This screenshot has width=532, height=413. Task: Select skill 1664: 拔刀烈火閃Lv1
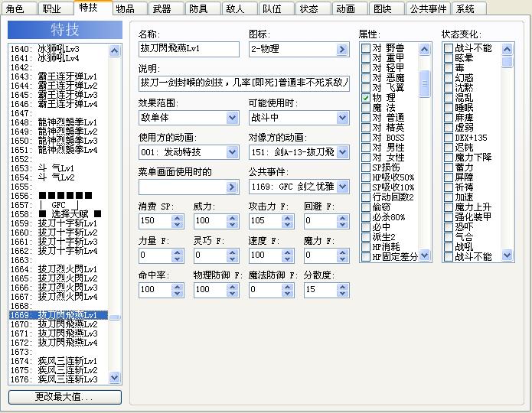pyautogui.click(x=58, y=269)
